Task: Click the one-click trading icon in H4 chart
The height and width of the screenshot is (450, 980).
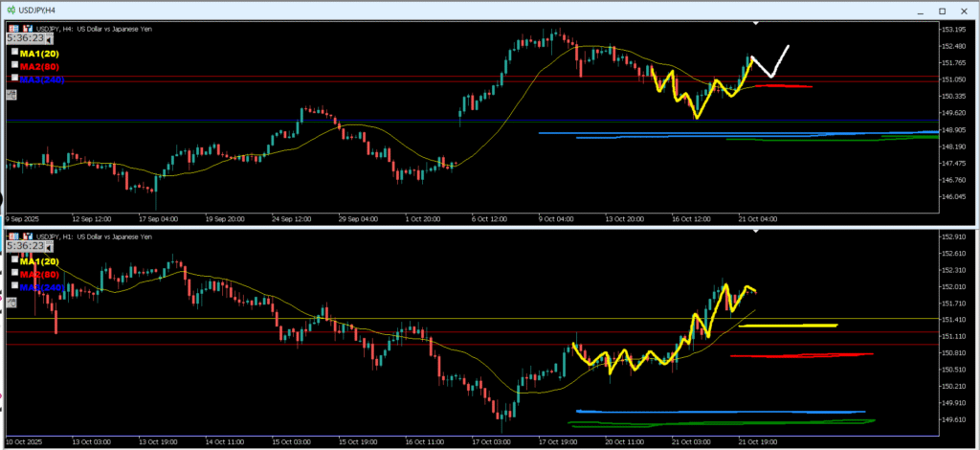Action: point(13,28)
